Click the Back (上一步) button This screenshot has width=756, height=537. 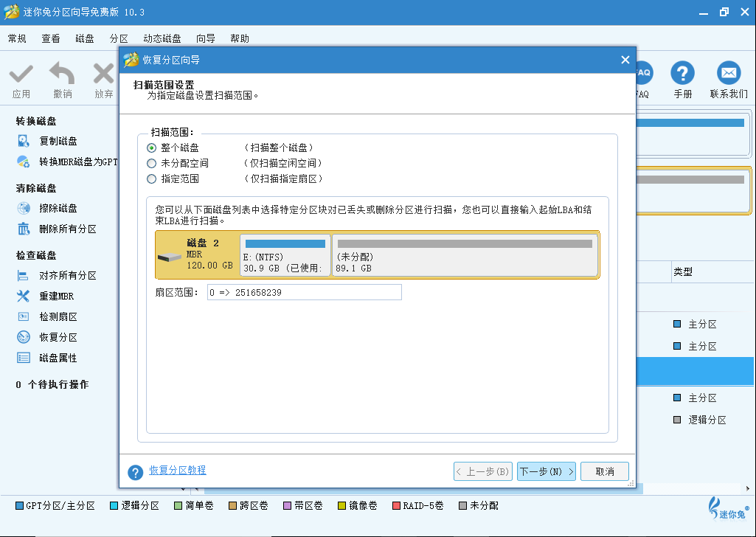[x=483, y=471]
